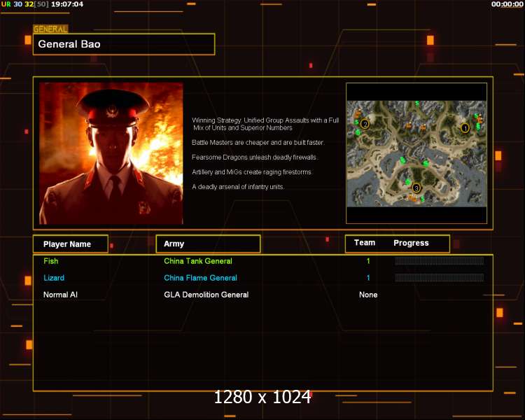Select player Normal AI

[x=60, y=295]
